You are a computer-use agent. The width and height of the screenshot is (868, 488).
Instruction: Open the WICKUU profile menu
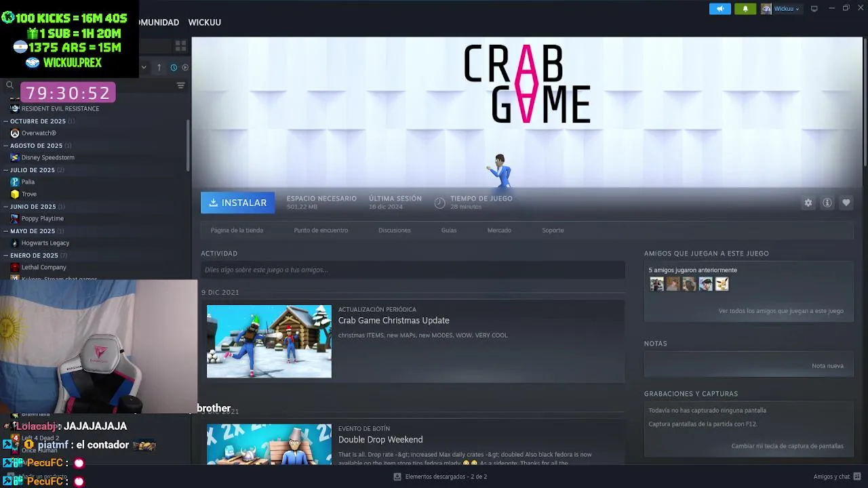point(204,22)
